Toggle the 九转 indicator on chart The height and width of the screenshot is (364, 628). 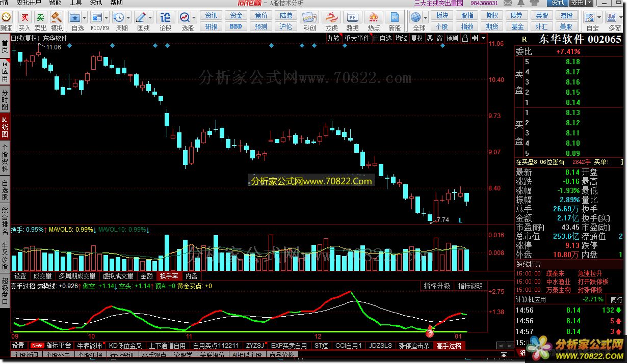333,38
